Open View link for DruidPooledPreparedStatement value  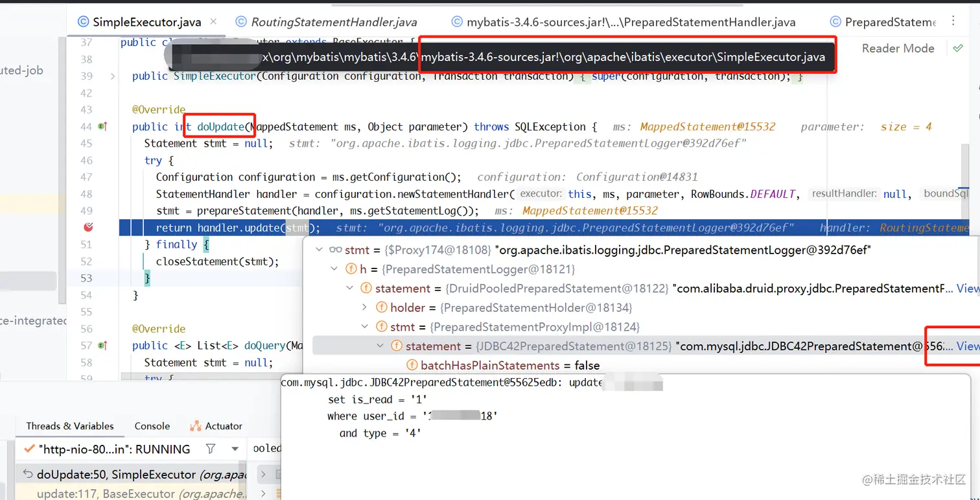click(x=968, y=288)
